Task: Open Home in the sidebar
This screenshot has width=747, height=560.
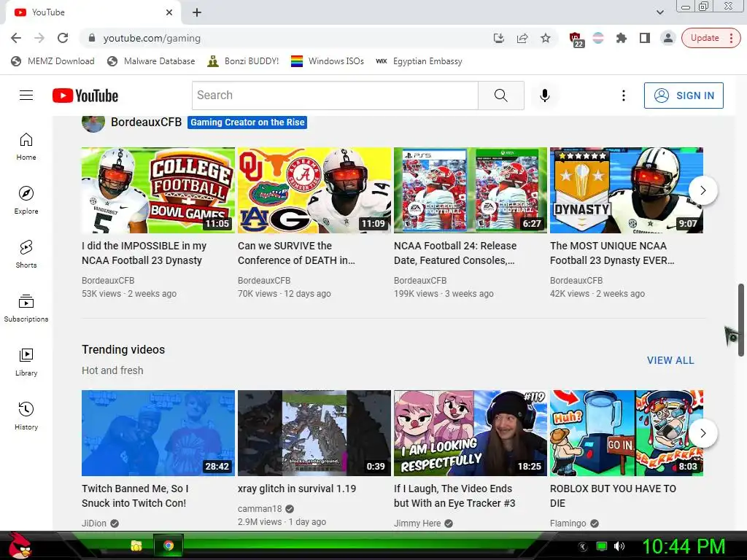Action: click(x=26, y=147)
